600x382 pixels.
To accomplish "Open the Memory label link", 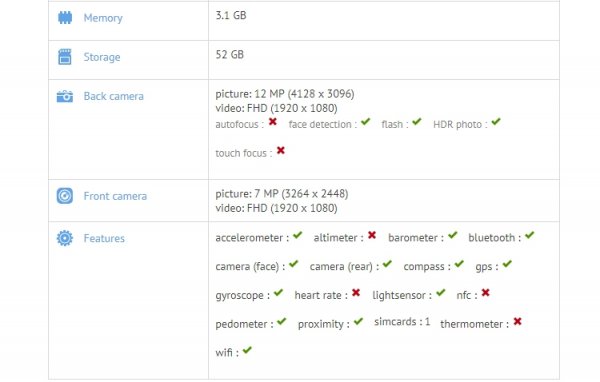I will pos(103,18).
